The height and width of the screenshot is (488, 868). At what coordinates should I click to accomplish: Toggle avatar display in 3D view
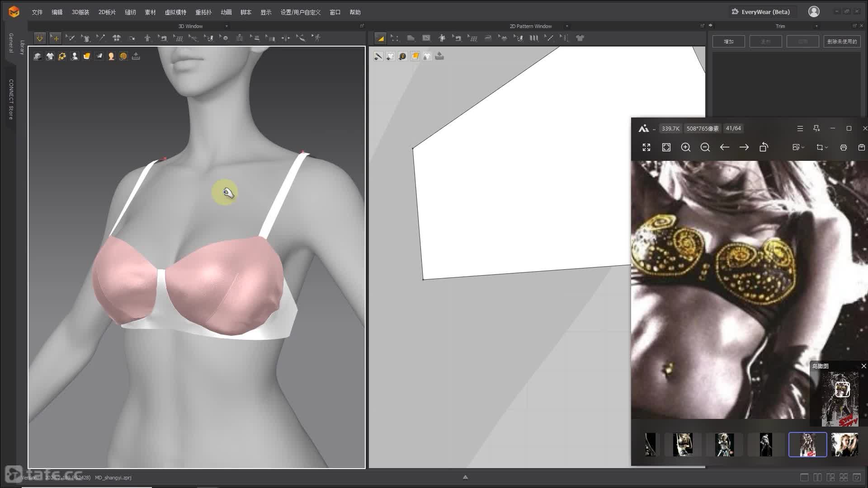point(74,56)
